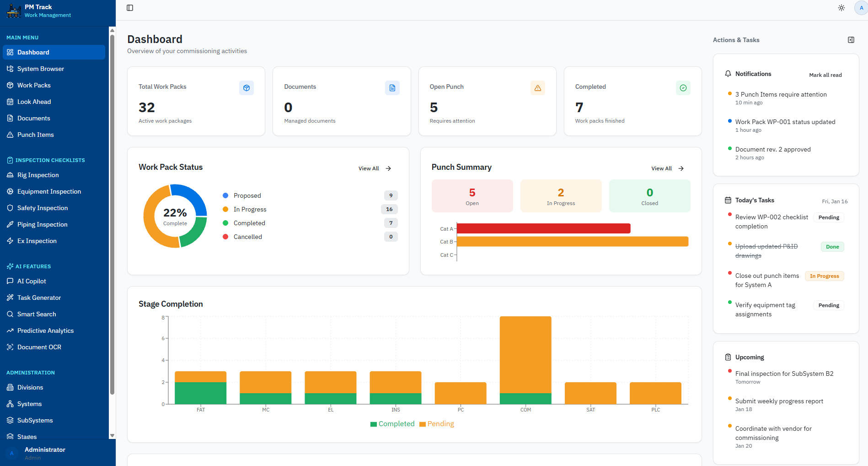Click the Documents card file icon

tap(392, 88)
